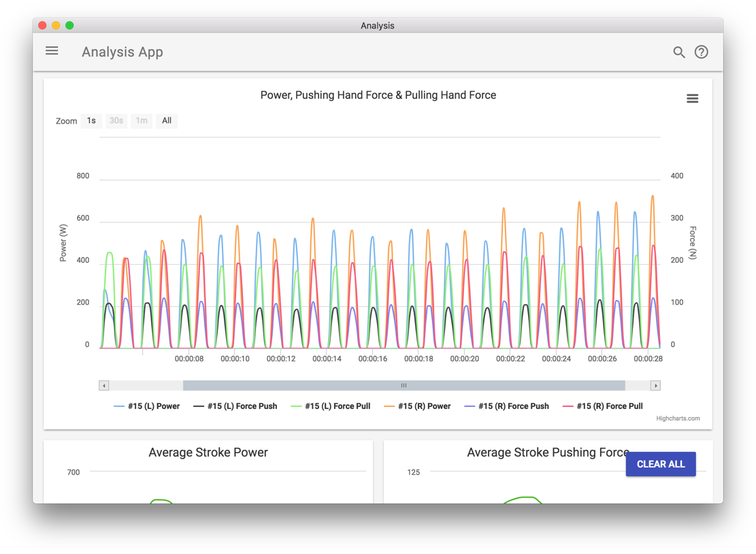
Task: Click the green macOS fullscreen button
Action: 69,25
